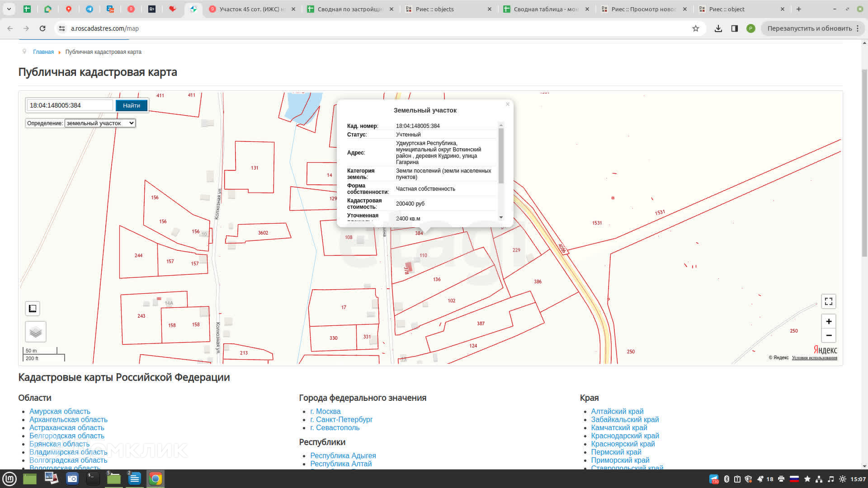This screenshot has width=868, height=488.
Task: Open the Амурская область link
Action: pyautogui.click(x=60, y=411)
